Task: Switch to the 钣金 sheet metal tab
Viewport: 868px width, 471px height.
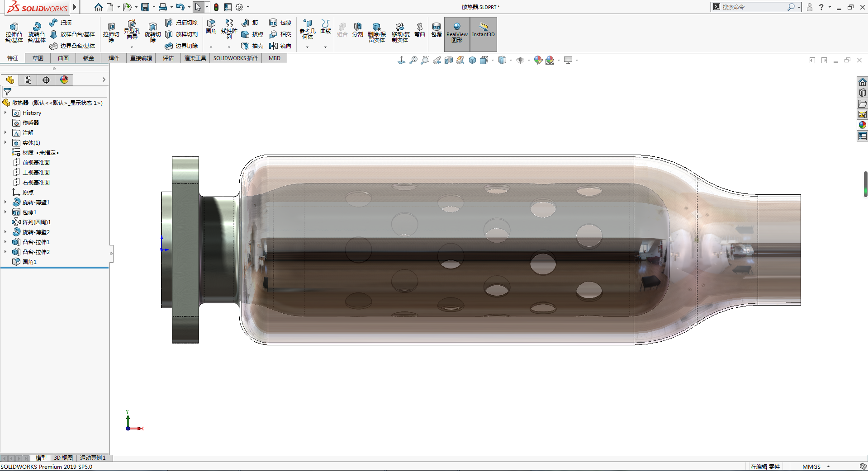Action: [89, 58]
